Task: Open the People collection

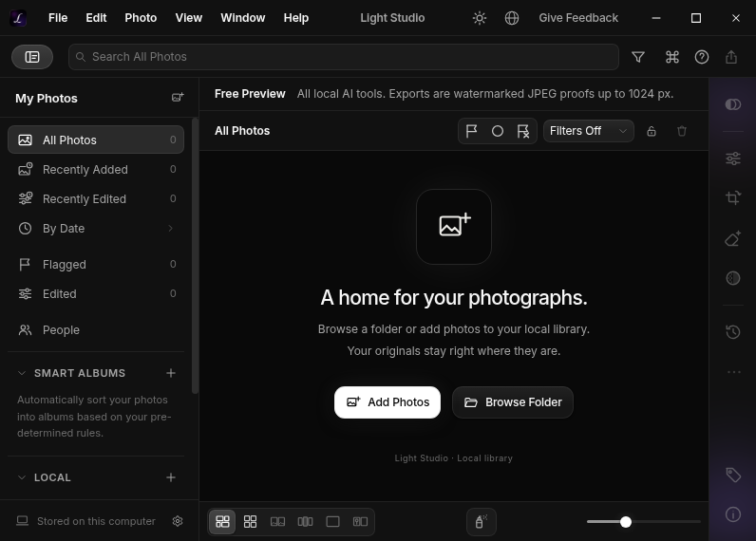Action: 96,330
